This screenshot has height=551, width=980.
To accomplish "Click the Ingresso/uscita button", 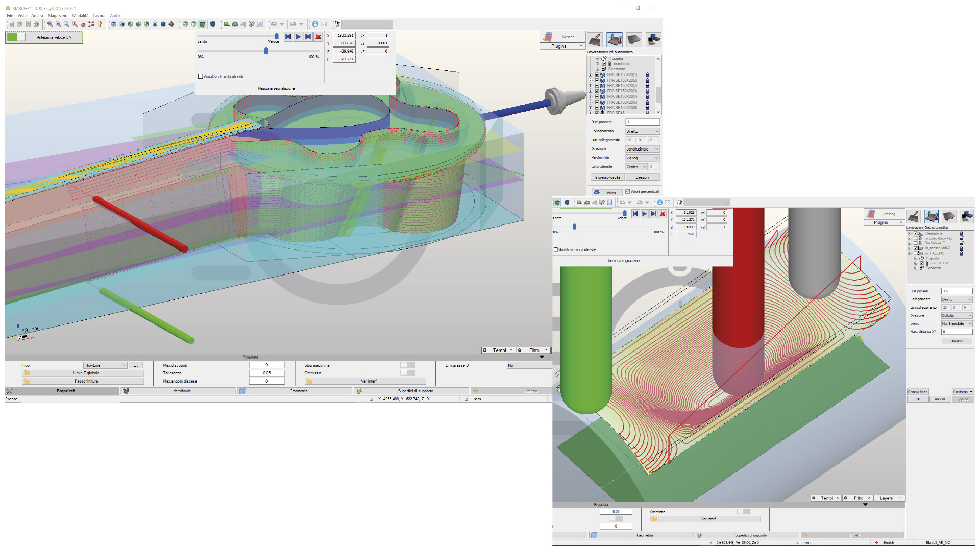I will tap(607, 178).
